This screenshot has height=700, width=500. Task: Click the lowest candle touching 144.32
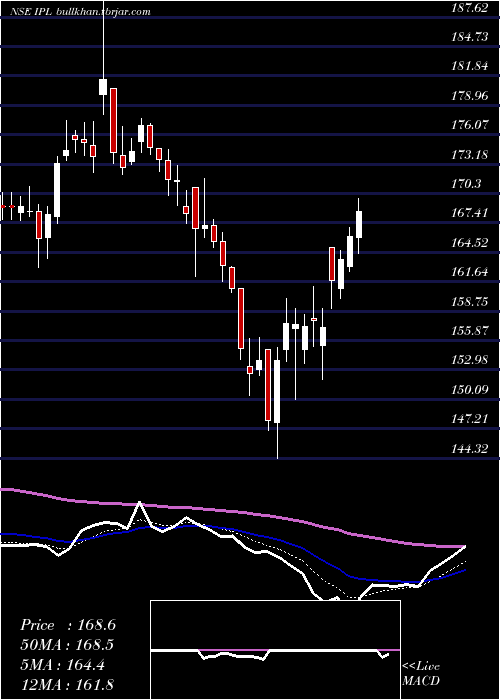point(277,403)
